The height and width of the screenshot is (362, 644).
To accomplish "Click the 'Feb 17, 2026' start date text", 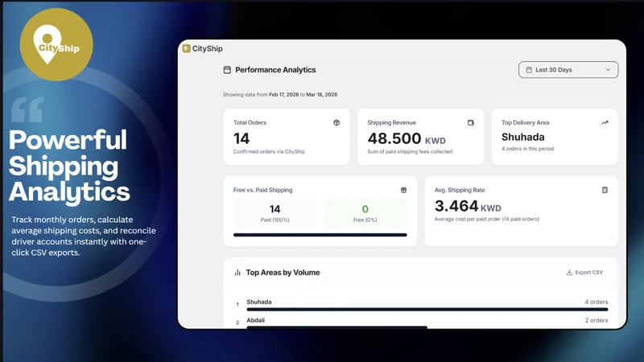I will 284,94.
